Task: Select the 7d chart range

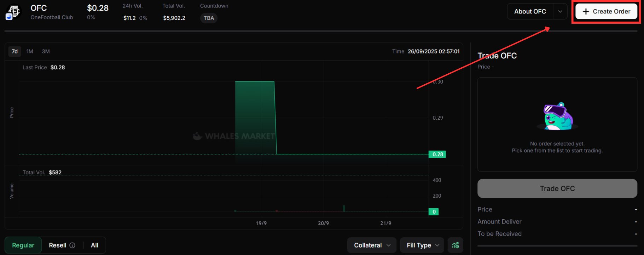Action: [x=15, y=51]
